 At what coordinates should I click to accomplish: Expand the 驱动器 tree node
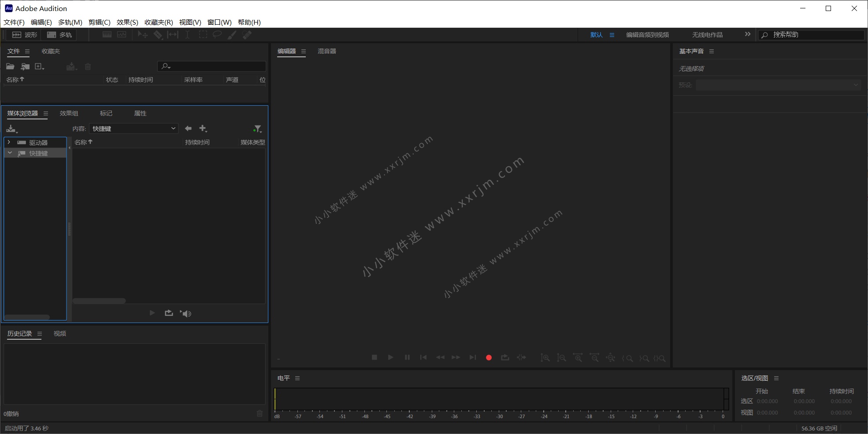[9, 142]
